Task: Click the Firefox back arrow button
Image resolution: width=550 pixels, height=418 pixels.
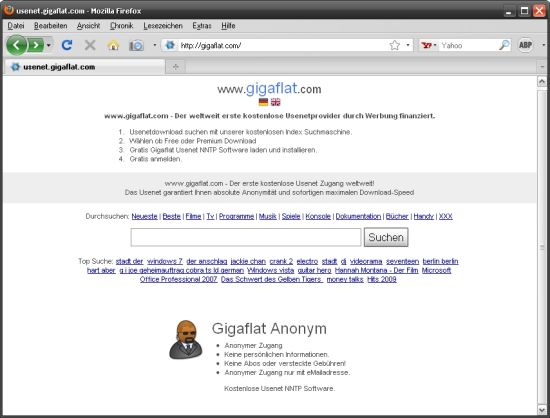Action: tap(16, 45)
